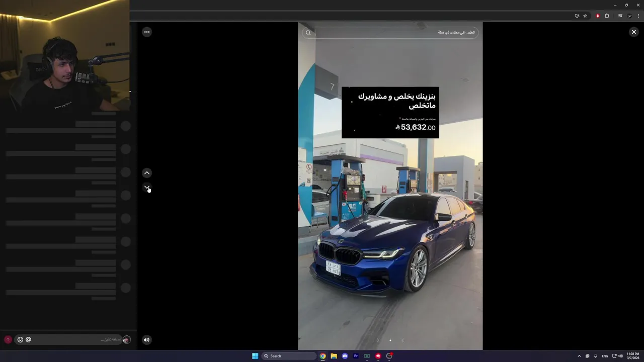Show hidden system tray icons

point(579,356)
